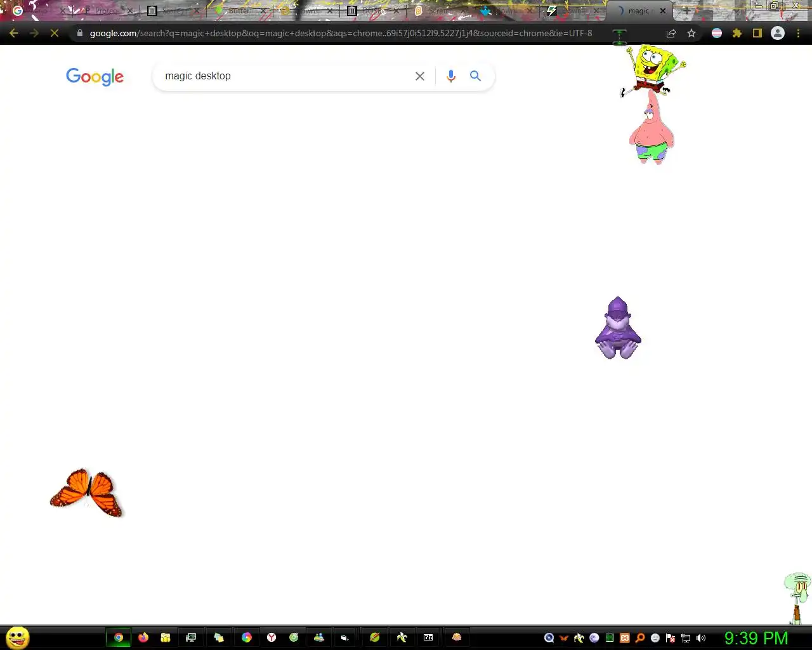Click the Squidward character near the taskbar
This screenshot has width=812, height=650.
click(x=797, y=597)
